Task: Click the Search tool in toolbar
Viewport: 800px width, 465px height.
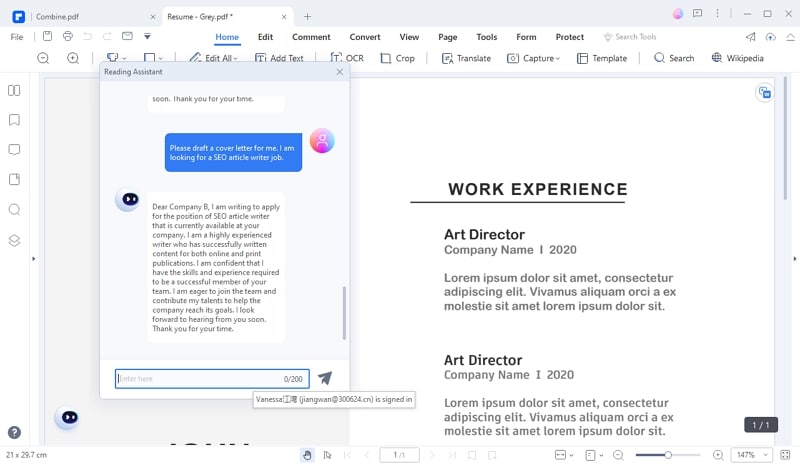Action: [x=674, y=58]
